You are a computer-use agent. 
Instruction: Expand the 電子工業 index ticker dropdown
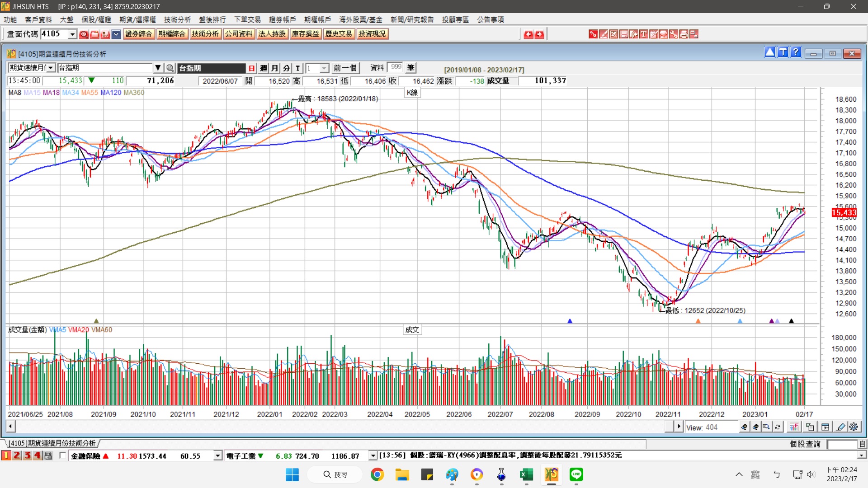click(x=373, y=455)
